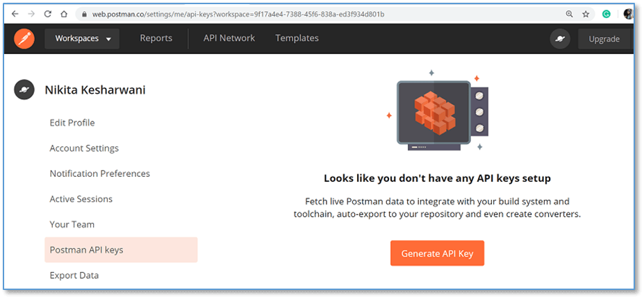The width and height of the screenshot is (644, 299).
Task: Open the Grammarly extension icon
Action: point(606,14)
